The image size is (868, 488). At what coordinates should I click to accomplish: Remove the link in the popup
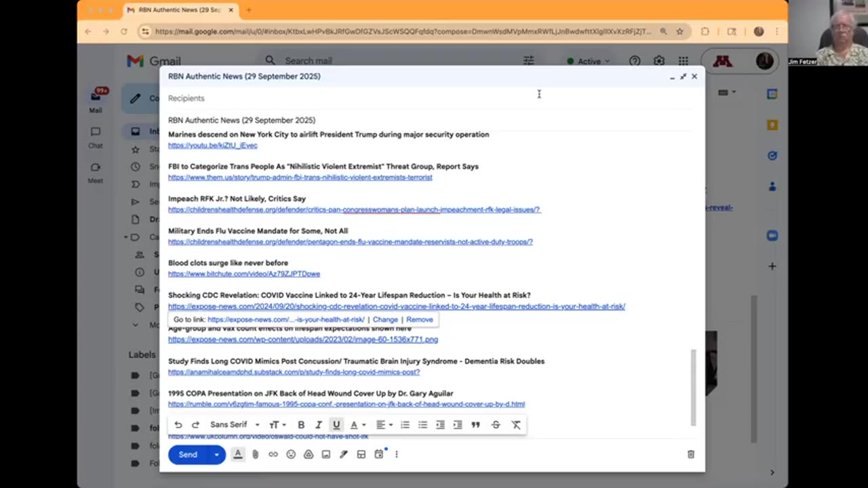tap(420, 319)
